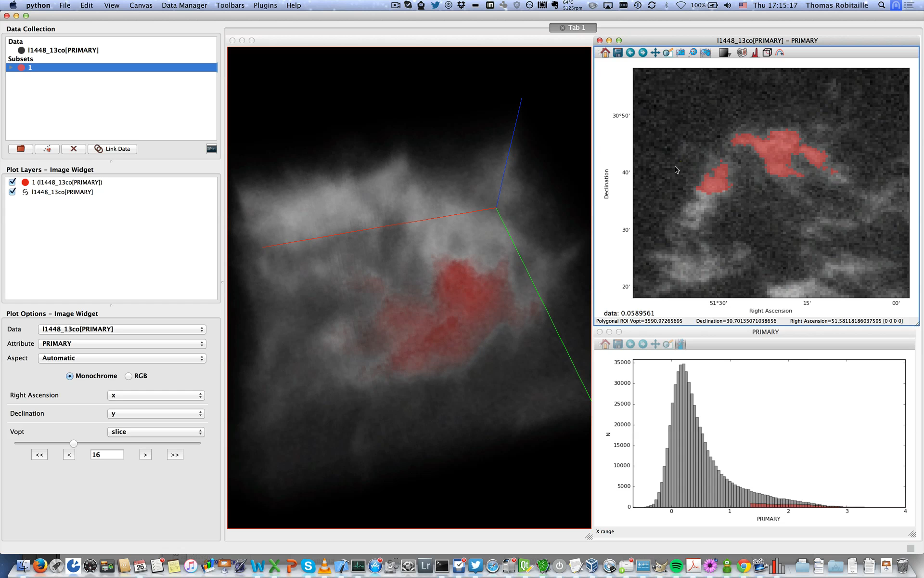Open the Data Manager menu

click(184, 5)
